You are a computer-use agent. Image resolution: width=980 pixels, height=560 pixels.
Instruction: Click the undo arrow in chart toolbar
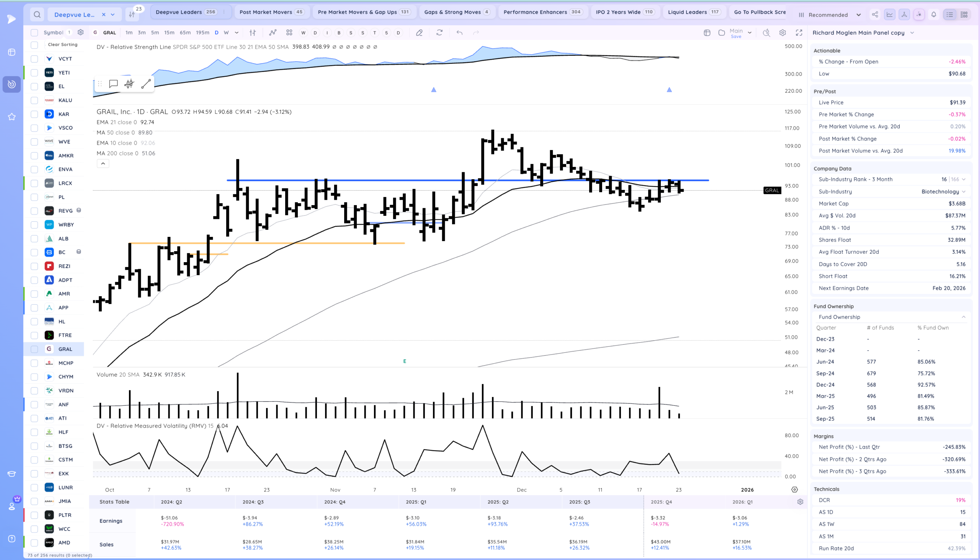pos(459,33)
